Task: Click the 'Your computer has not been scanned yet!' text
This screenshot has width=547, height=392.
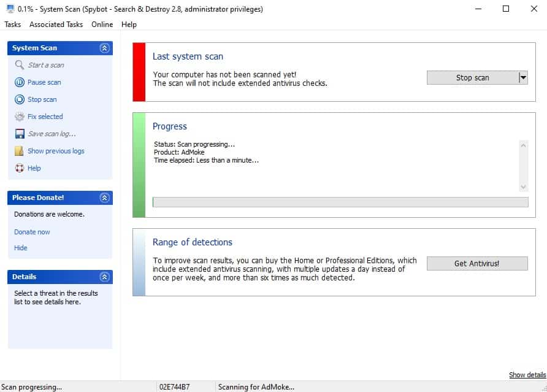Action: [224, 74]
